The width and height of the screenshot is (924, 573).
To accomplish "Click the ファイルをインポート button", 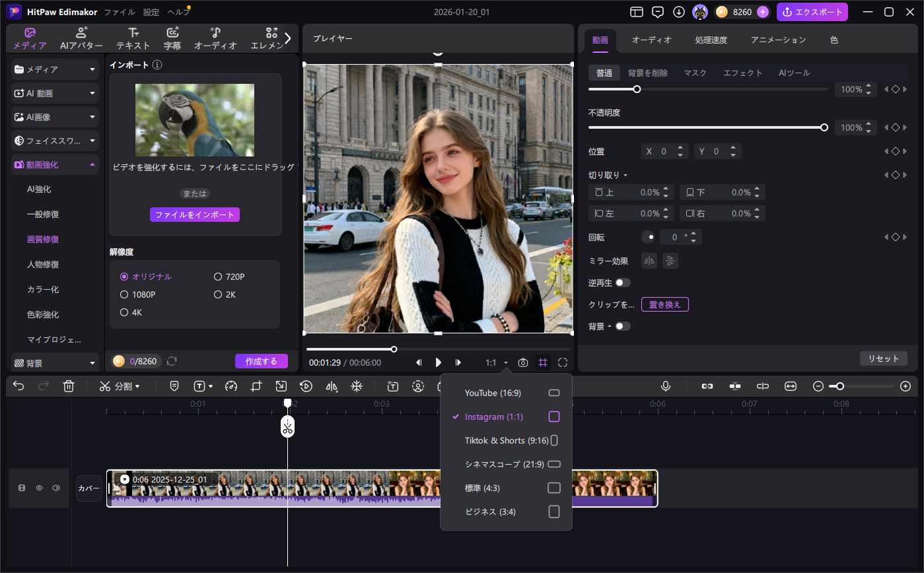I will pyautogui.click(x=195, y=215).
